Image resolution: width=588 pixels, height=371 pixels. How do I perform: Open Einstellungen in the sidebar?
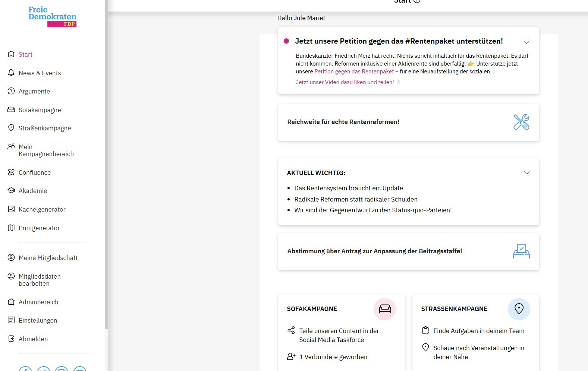tap(38, 320)
